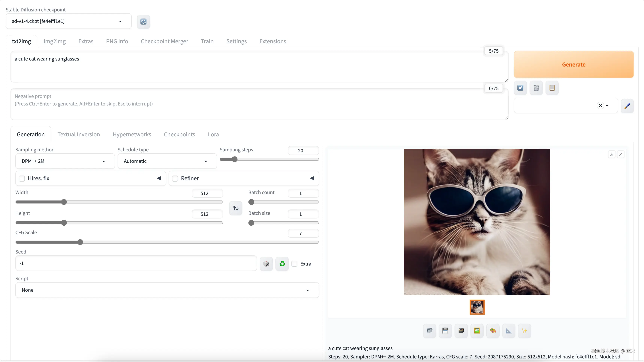Switch to the img2img tab
Screen dimensions: 644x362
click(55, 41)
